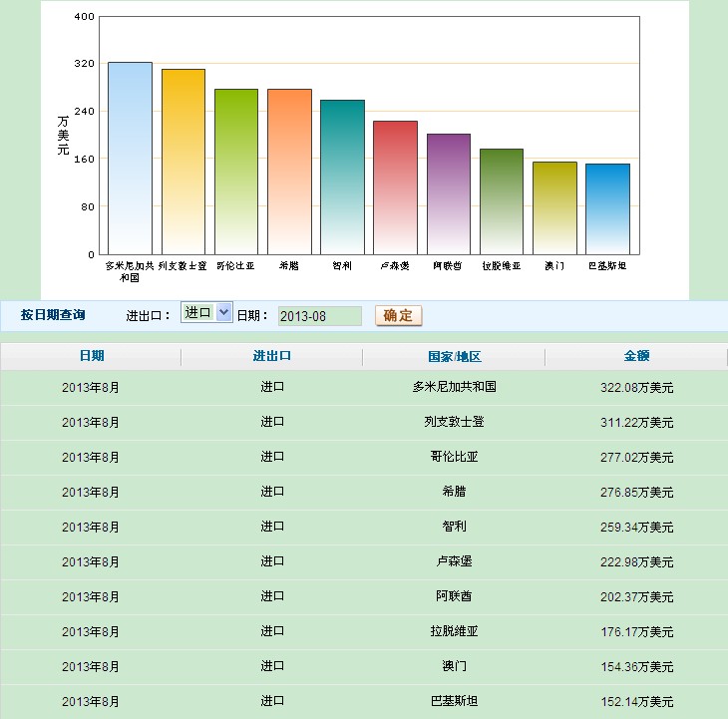Click the yellow 列支敦士登 bar
Image resolution: width=728 pixels, height=719 pixels.
[183, 162]
